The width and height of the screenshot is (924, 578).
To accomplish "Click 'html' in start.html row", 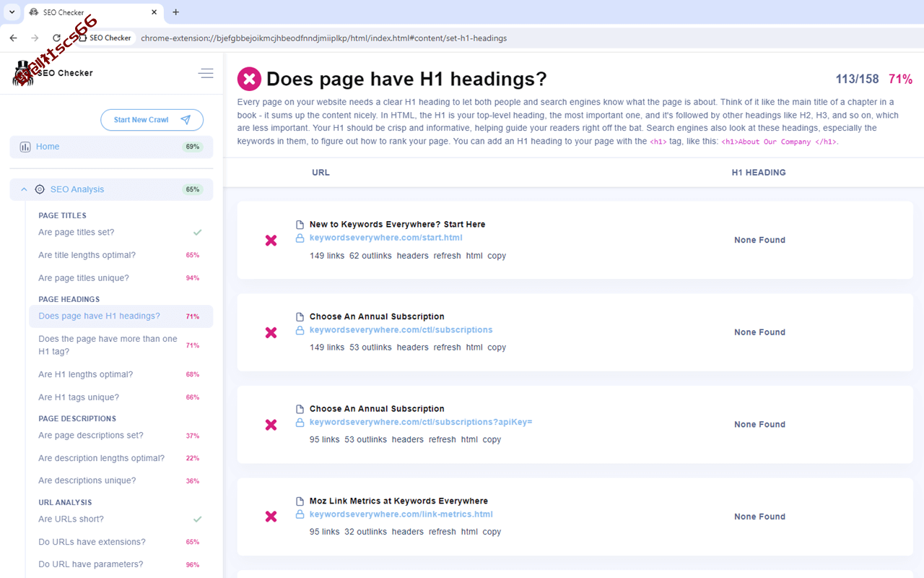I will (x=474, y=256).
